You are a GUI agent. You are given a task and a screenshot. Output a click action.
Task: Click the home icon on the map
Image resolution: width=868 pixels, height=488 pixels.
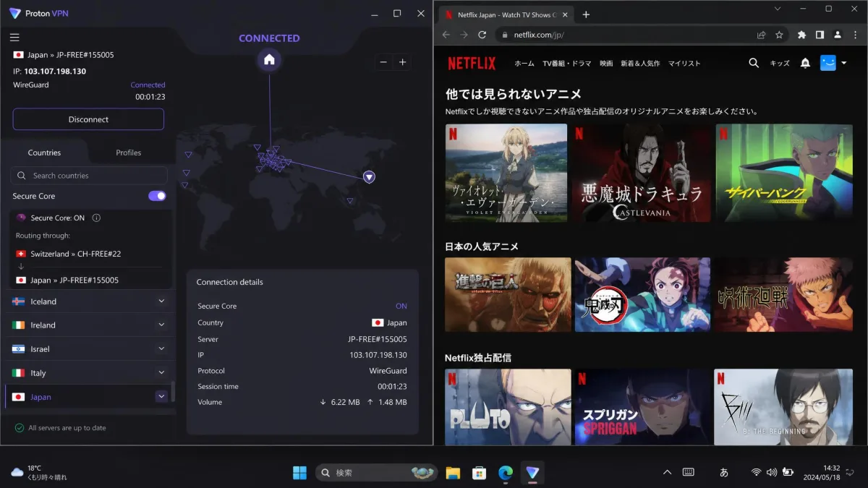tap(269, 60)
